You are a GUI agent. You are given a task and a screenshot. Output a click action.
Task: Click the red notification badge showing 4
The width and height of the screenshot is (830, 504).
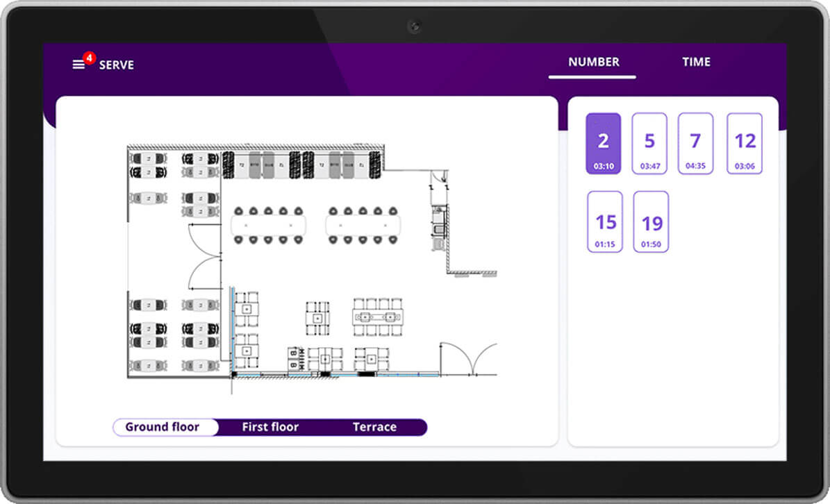click(x=89, y=58)
